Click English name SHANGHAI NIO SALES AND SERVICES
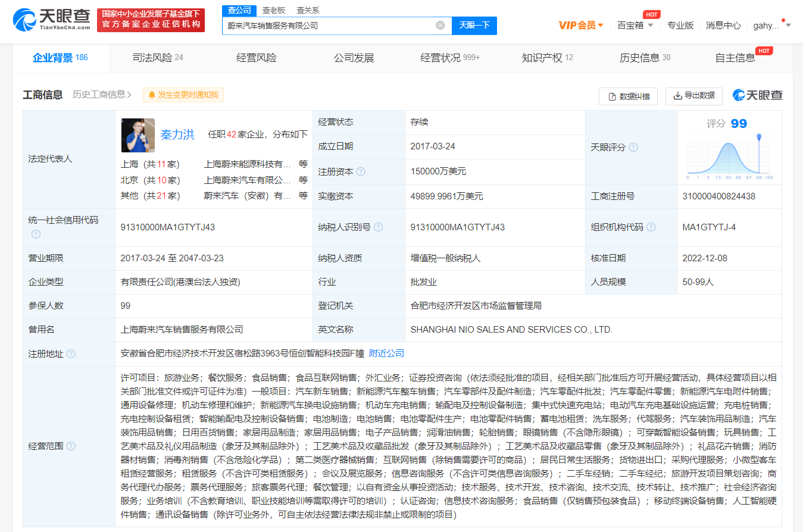 [x=511, y=330]
